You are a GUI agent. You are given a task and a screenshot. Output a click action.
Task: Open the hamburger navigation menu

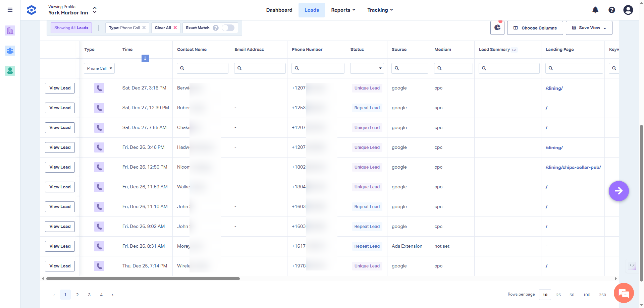tap(10, 10)
